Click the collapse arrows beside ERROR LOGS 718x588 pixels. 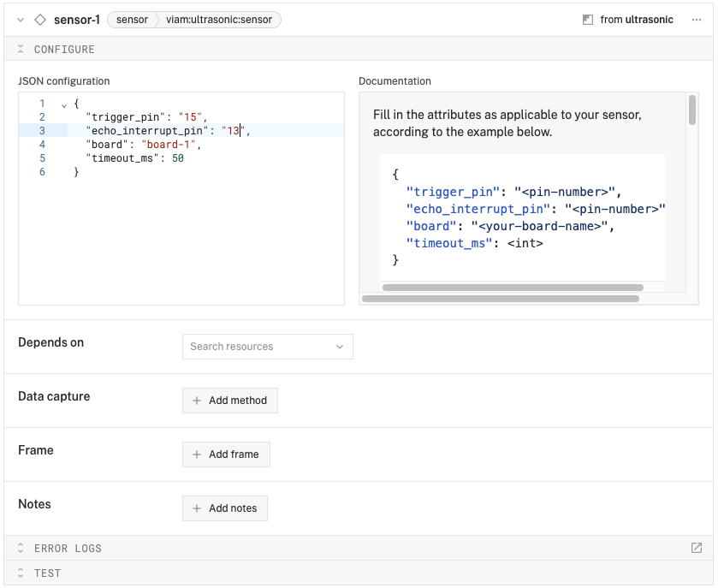point(21,548)
